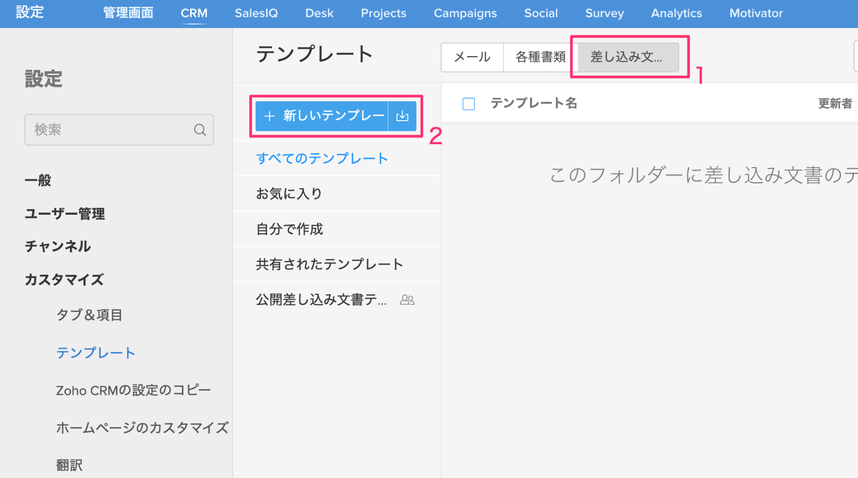This screenshot has width=858, height=478.
Task: Open ホームページのカスタマイズ settings
Action: 142,427
